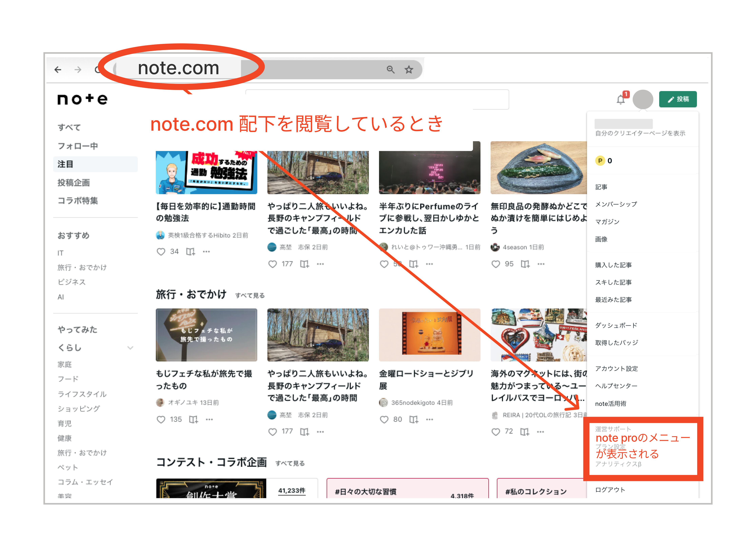
Task: Open author 英検1級合格するHibito profile
Action: pyautogui.click(x=199, y=235)
